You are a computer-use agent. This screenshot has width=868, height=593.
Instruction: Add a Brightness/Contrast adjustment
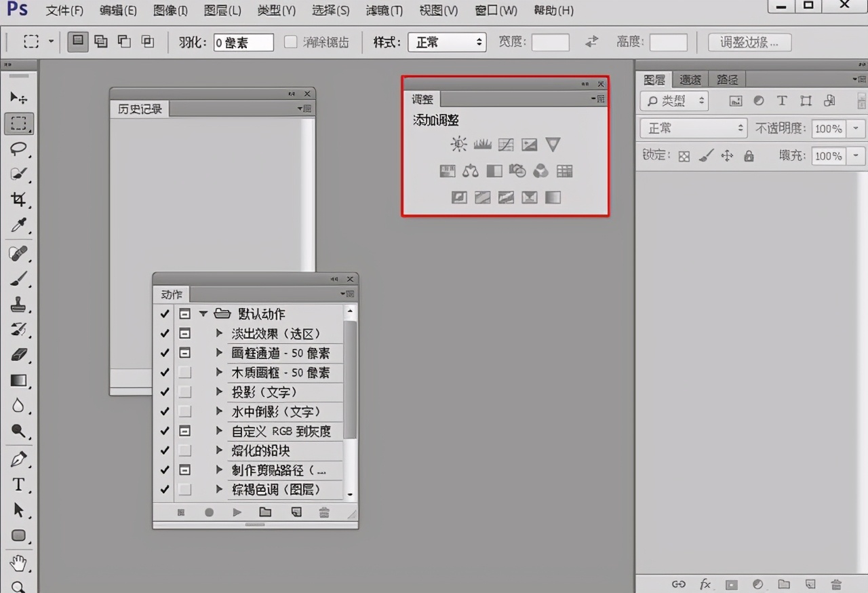pos(459,144)
